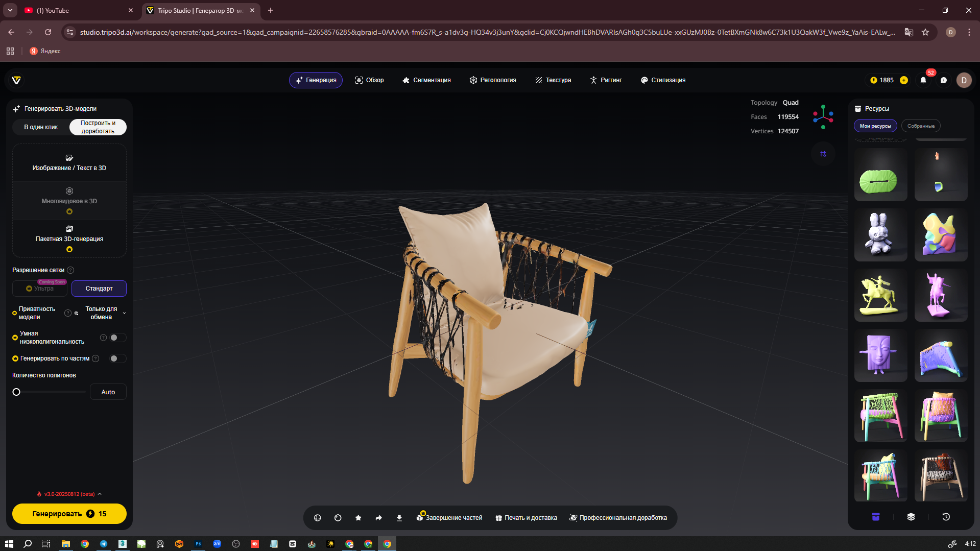
Task: Favorite the model with the star icon
Action: tap(358, 518)
